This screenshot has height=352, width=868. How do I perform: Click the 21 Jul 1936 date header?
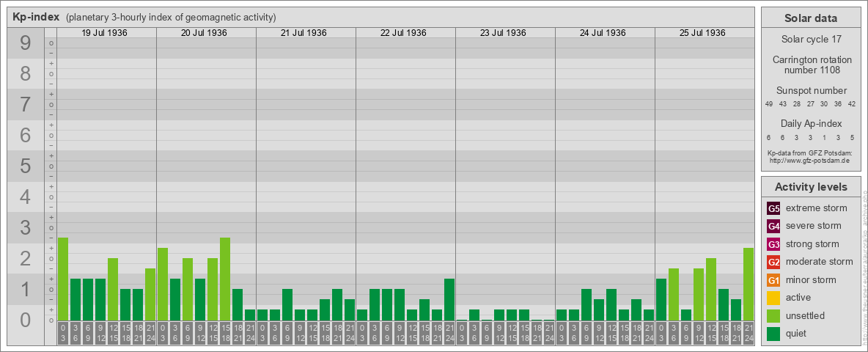pos(304,33)
